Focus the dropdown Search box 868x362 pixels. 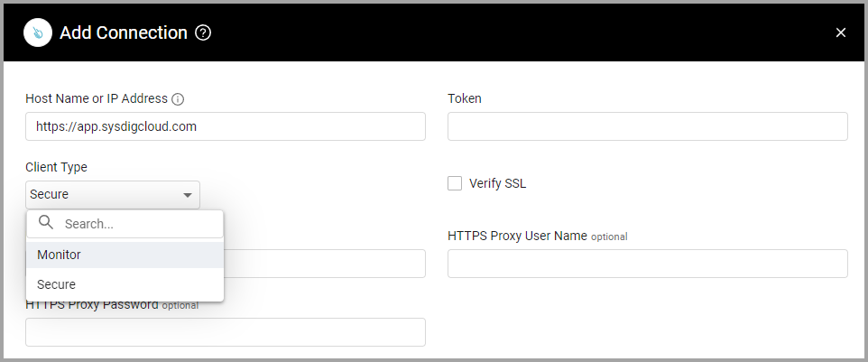(125, 224)
